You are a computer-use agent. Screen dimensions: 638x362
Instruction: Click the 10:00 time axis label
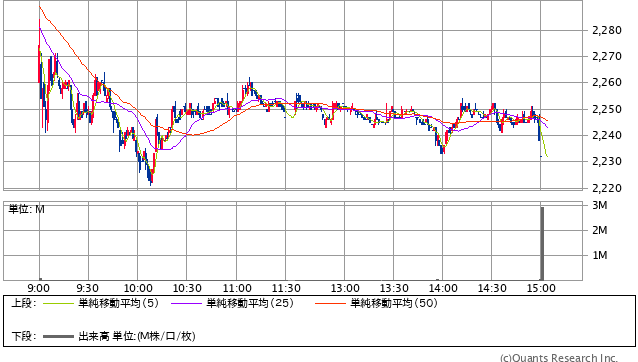(138, 288)
